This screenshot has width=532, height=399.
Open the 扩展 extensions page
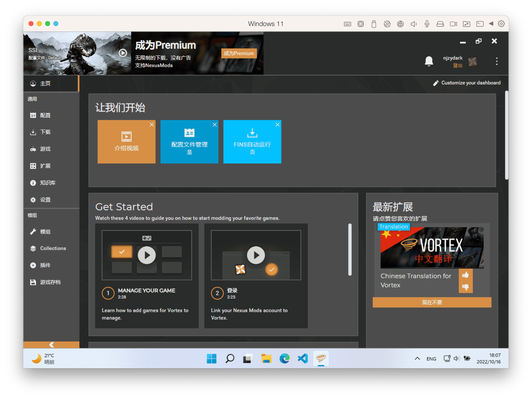tap(51, 166)
